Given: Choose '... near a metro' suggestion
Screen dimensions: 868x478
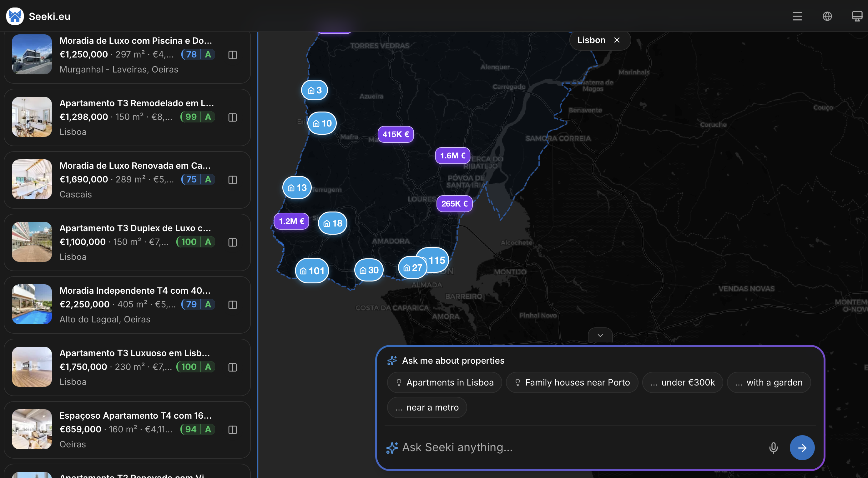Looking at the screenshot, I should pyautogui.click(x=427, y=407).
